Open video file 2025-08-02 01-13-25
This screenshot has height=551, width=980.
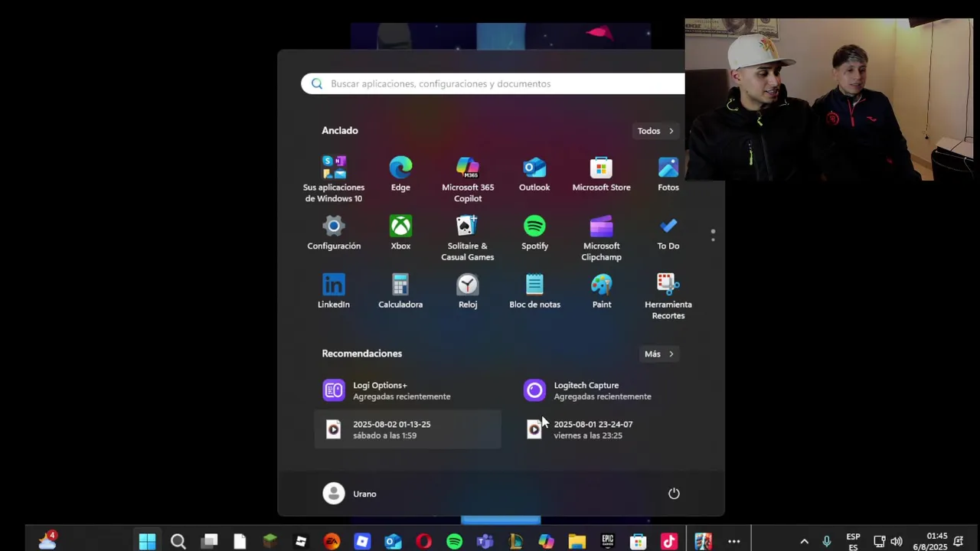407,429
